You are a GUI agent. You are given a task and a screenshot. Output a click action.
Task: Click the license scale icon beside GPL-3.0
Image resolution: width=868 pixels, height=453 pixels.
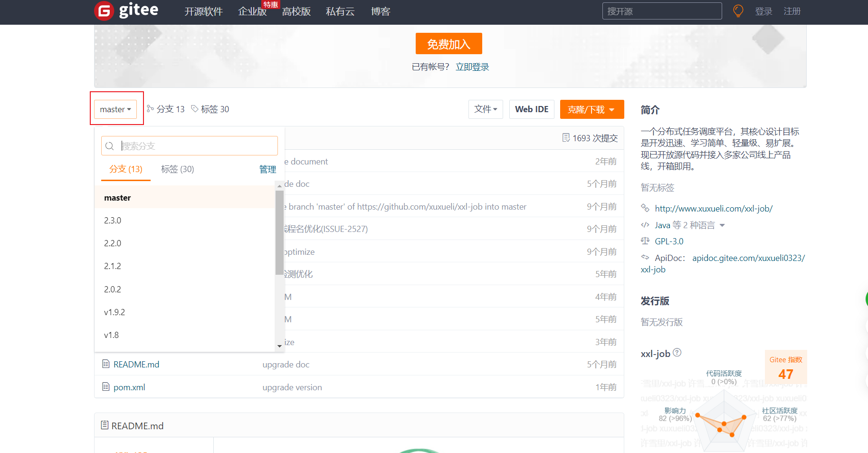tap(645, 241)
